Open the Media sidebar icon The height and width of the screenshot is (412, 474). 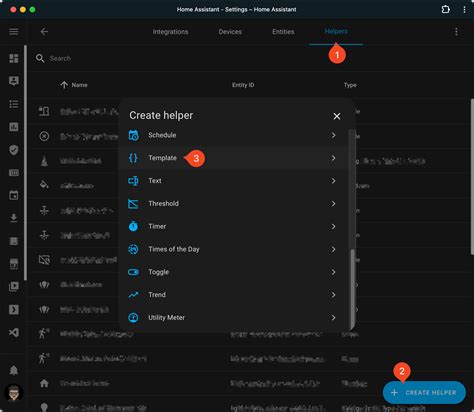[14, 287]
